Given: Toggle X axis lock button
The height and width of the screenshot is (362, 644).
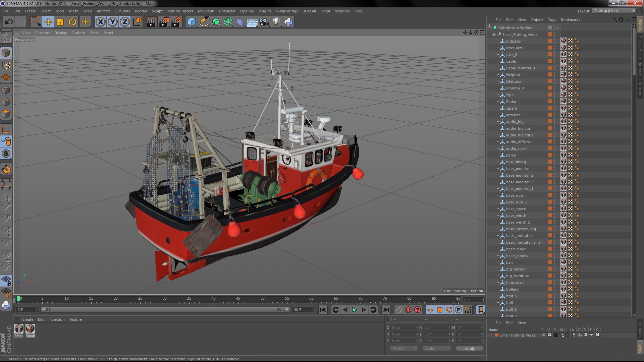Looking at the screenshot, I should [x=100, y=22].
